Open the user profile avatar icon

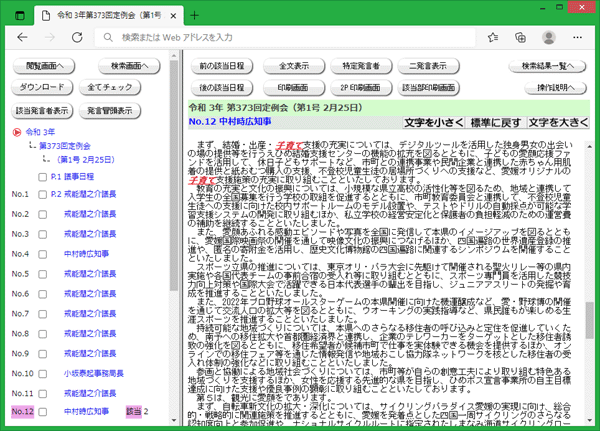pyautogui.click(x=549, y=37)
